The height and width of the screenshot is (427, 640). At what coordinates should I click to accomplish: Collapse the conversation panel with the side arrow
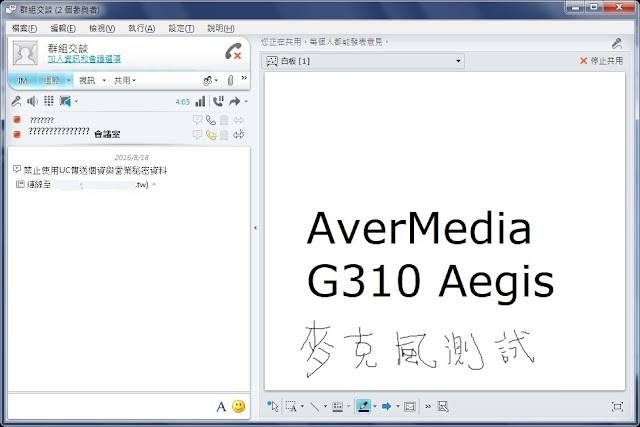point(256,228)
